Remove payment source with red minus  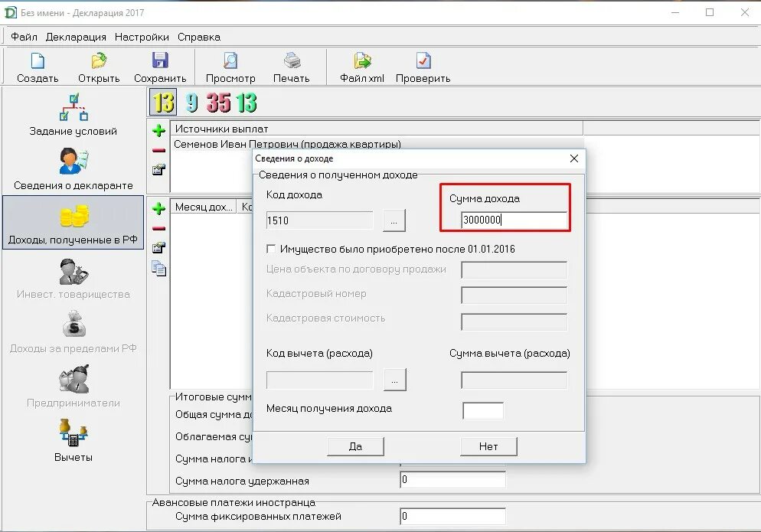point(158,151)
